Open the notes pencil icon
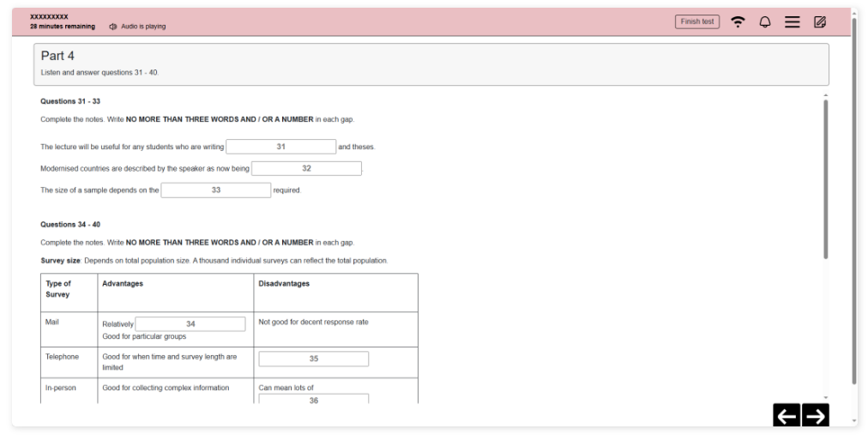The image size is (868, 441). point(820,21)
